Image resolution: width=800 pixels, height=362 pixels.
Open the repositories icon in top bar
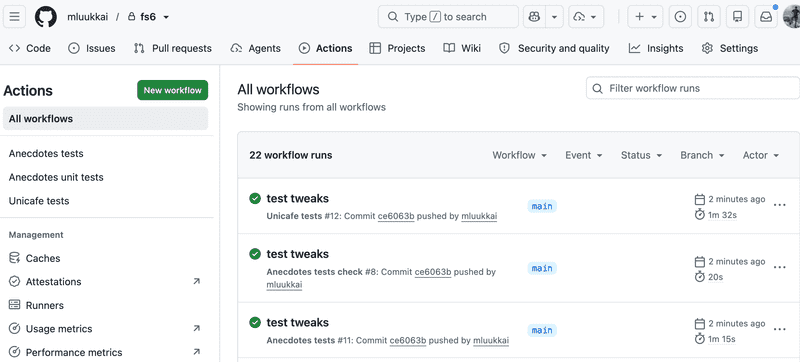[x=737, y=17]
